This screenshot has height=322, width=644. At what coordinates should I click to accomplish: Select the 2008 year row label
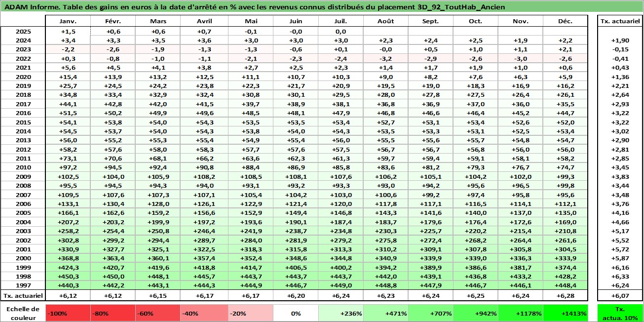[x=23, y=186]
